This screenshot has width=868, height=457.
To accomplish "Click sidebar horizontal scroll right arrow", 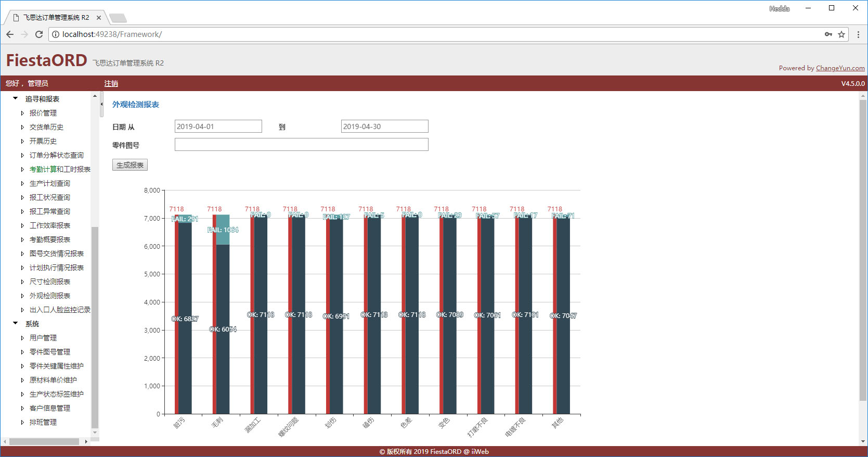I will coord(86,441).
